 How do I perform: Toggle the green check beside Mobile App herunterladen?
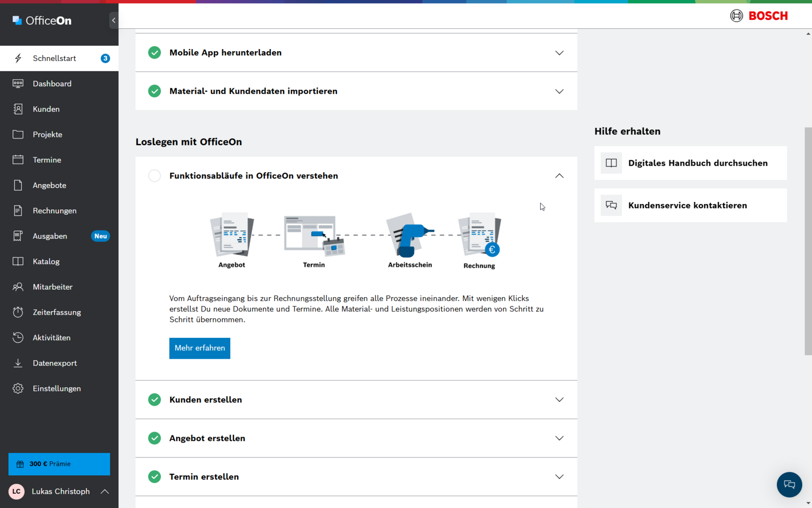click(x=154, y=53)
